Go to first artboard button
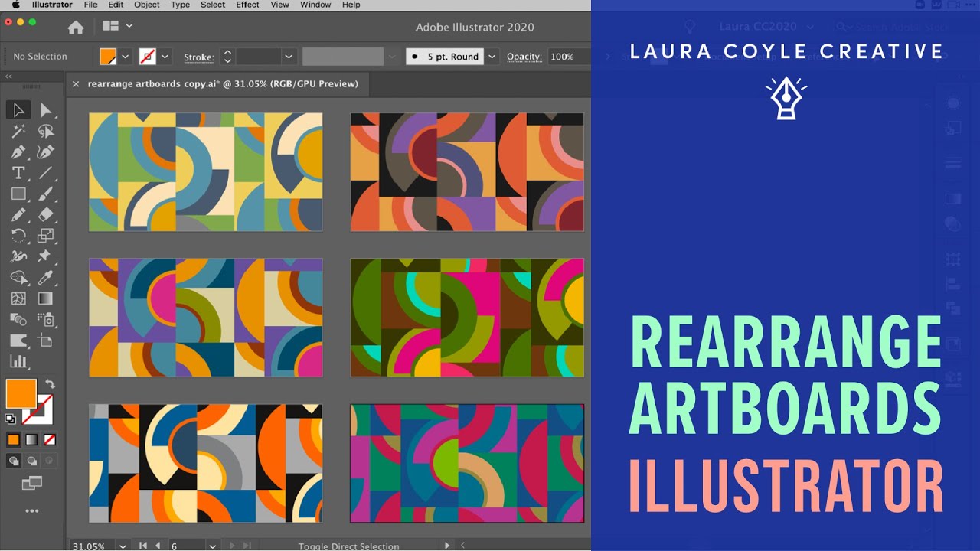This screenshot has height=551, width=980. (x=143, y=546)
